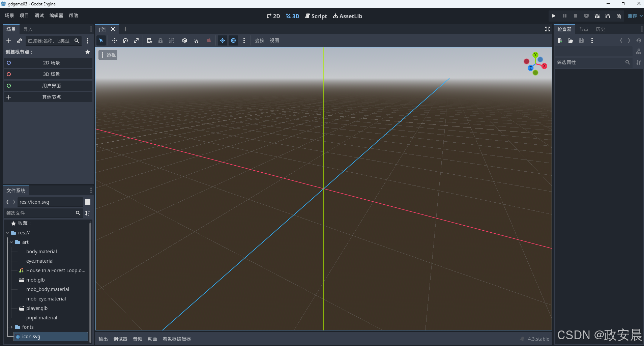This screenshot has height=346, width=644.
Task: Select the Rotate mode tool
Action: coord(125,40)
